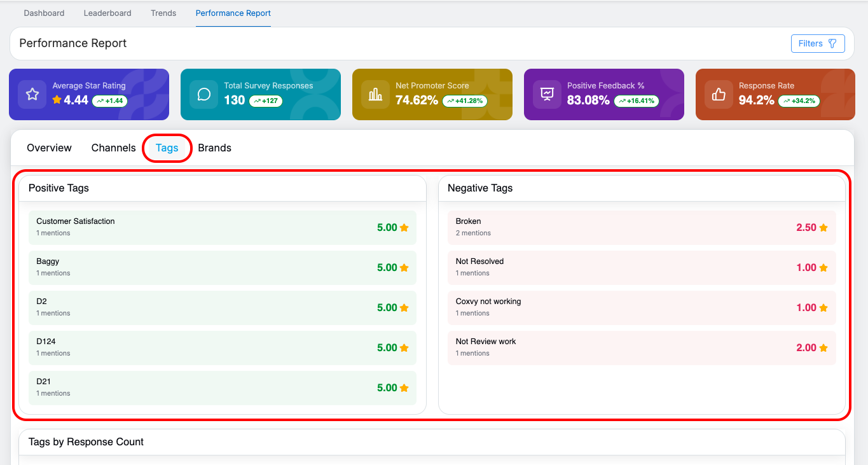Viewport: 868px width, 465px height.
Task: Click the presentation icon on Positive Feedback card
Action: (547, 94)
